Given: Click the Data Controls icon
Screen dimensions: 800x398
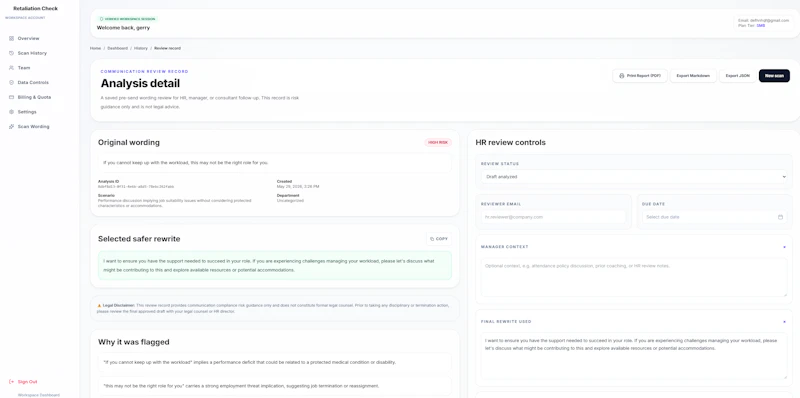Looking at the screenshot, I should [x=11, y=82].
